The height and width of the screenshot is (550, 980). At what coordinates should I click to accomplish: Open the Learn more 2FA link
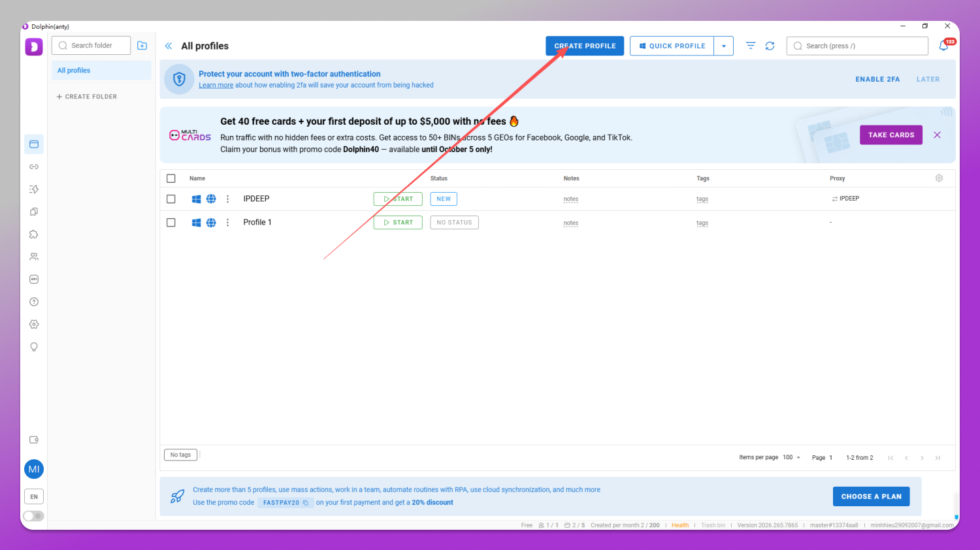pyautogui.click(x=216, y=86)
